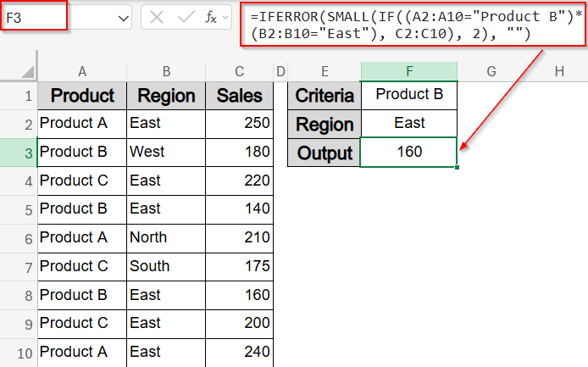Select column H header
This screenshot has height=367, width=588.
[x=559, y=71]
